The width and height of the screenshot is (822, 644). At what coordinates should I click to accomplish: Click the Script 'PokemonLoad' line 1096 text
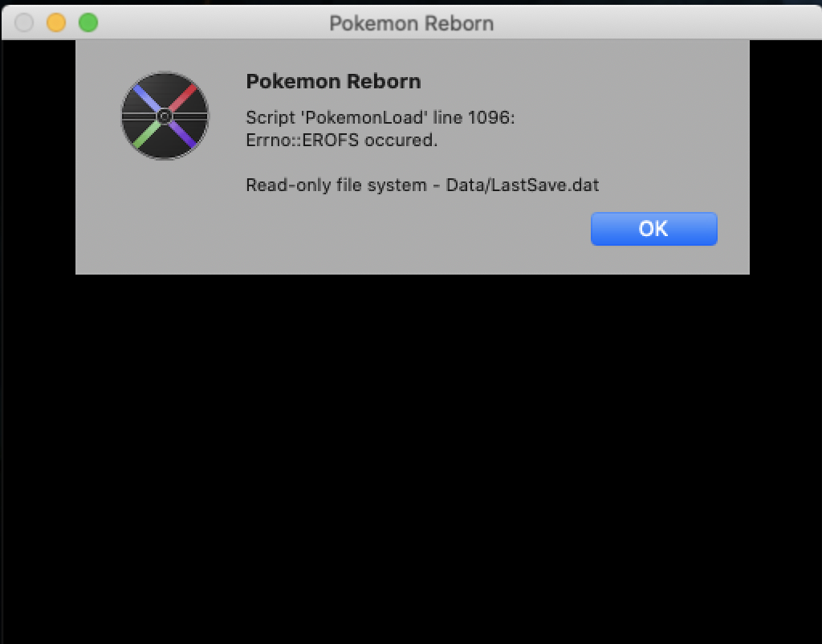click(380, 117)
